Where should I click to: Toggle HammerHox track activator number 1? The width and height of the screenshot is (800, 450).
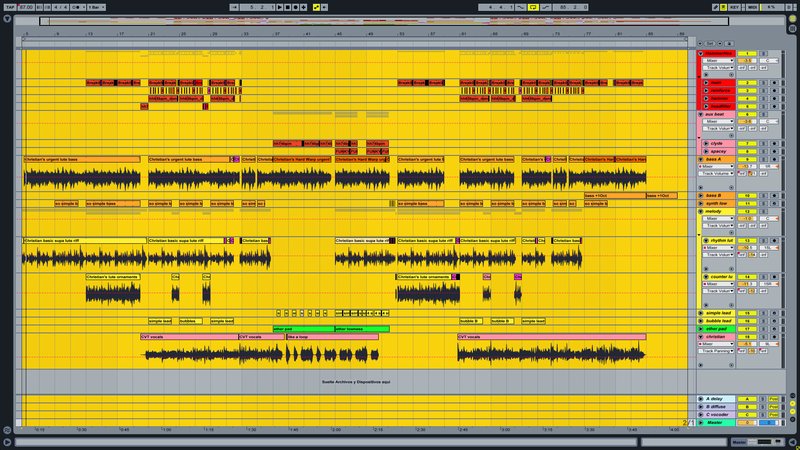[x=747, y=53]
